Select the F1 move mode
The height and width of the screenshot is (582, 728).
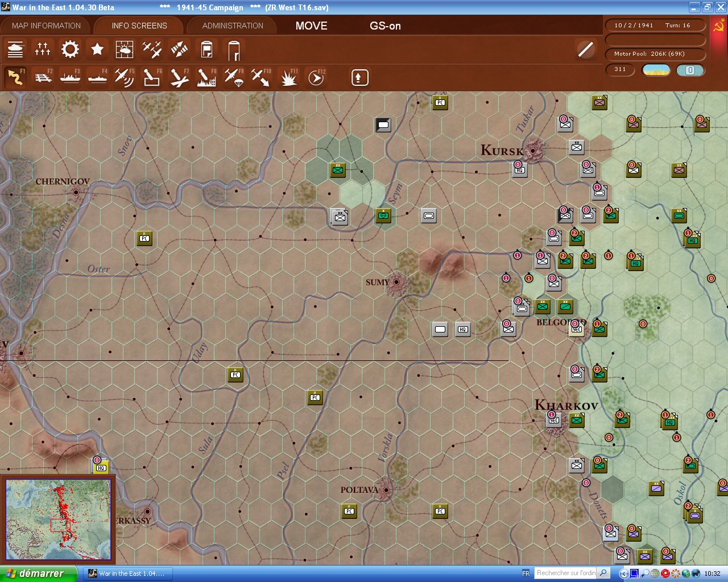(x=15, y=77)
